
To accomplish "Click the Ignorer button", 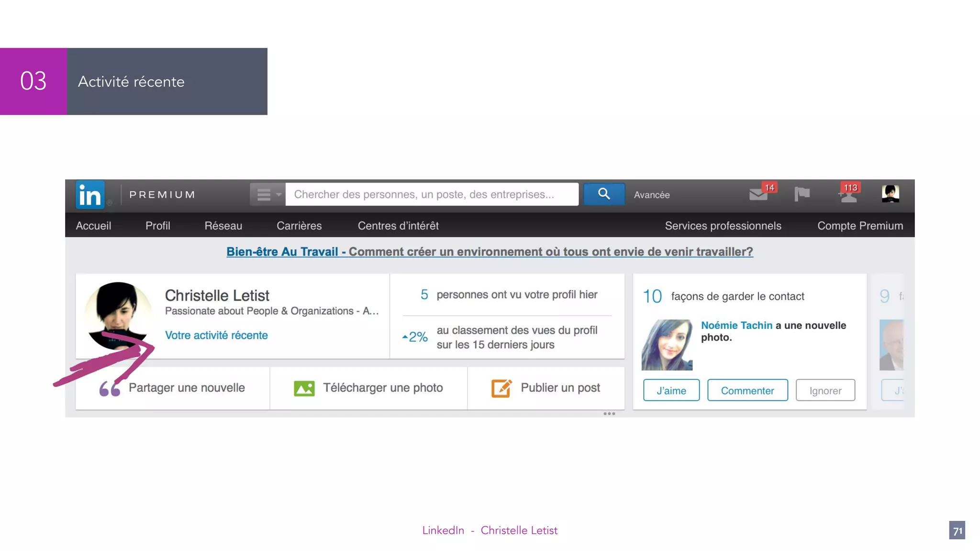I will click(825, 390).
